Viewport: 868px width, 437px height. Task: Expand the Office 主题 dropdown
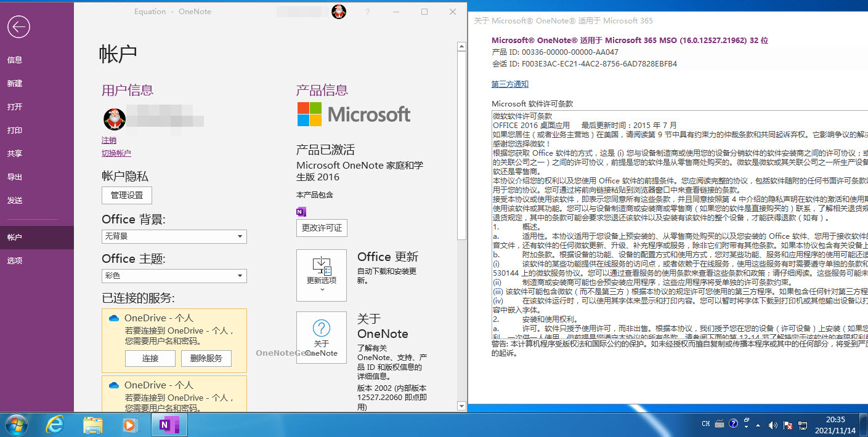pyautogui.click(x=174, y=276)
